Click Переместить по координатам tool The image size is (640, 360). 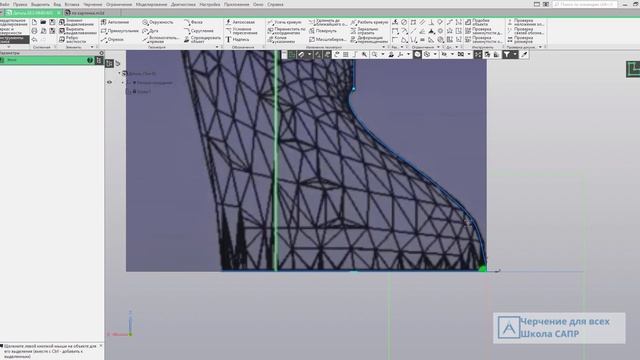click(286, 31)
